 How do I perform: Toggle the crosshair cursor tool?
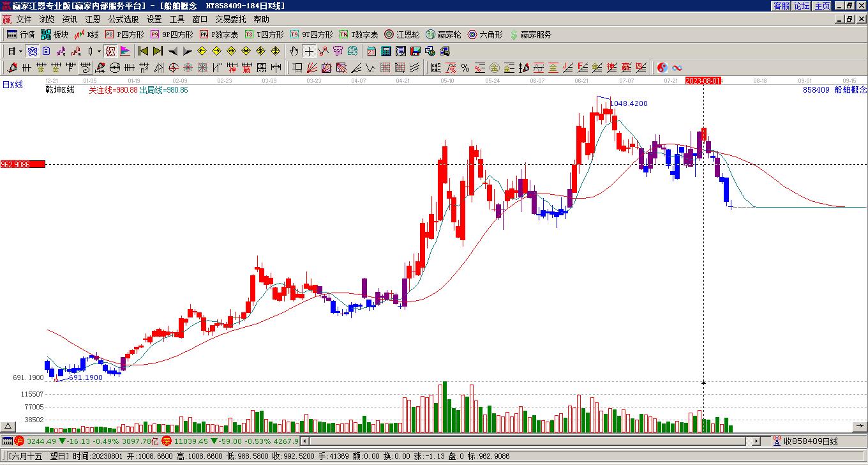click(309, 51)
